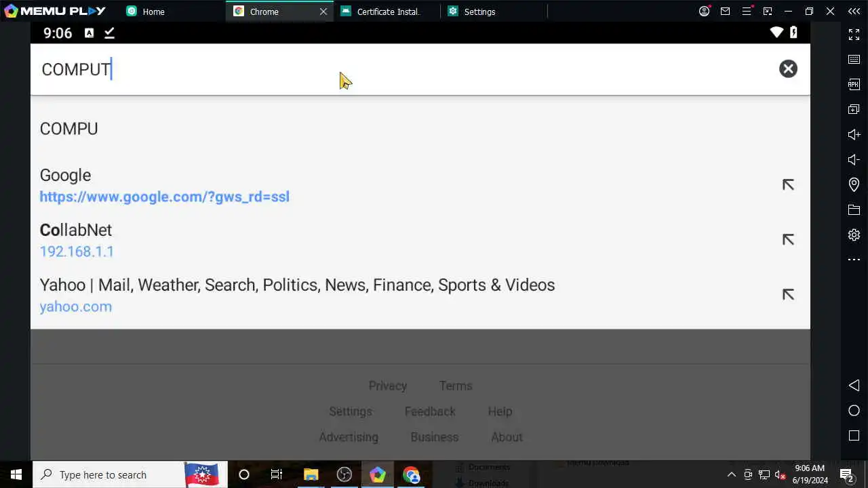Open the MEmu keymapping keyboard icon

(854, 59)
